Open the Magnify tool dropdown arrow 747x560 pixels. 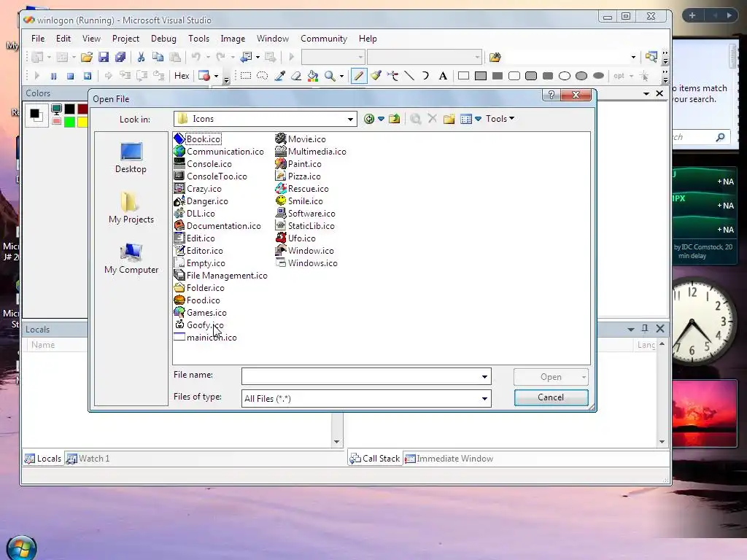341,76
